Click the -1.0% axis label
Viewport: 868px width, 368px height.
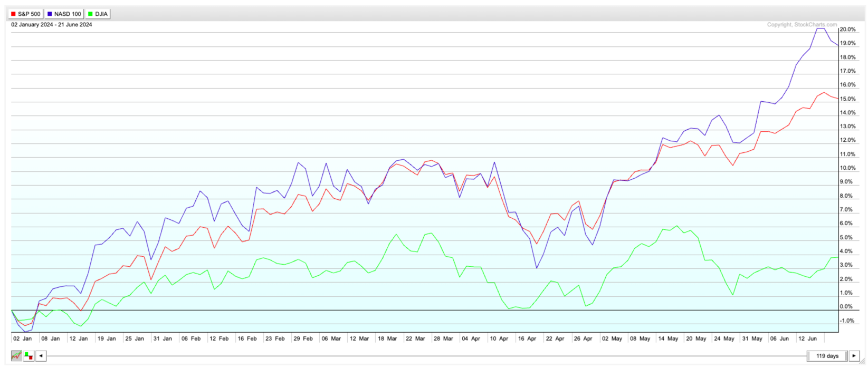tap(847, 321)
